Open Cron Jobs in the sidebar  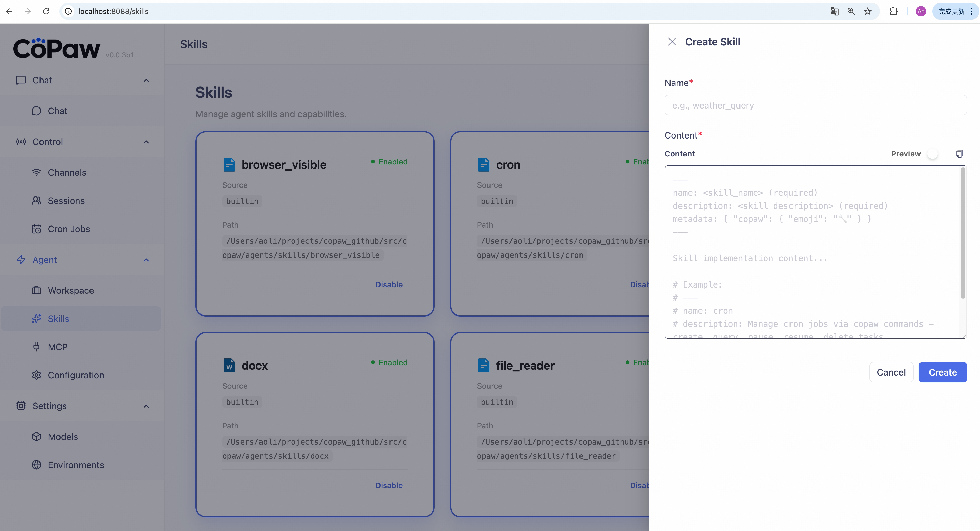[x=69, y=229]
